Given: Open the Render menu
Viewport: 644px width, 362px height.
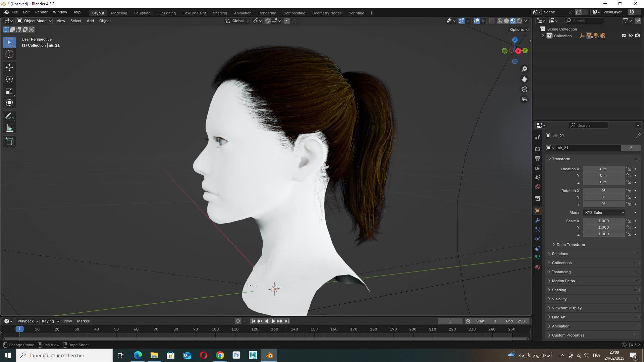Looking at the screenshot, I should click(x=41, y=12).
